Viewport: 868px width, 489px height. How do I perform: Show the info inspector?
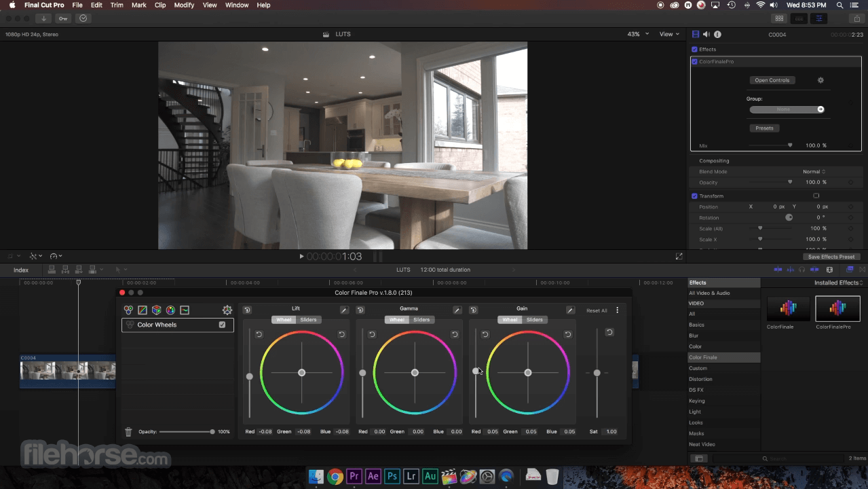point(717,35)
